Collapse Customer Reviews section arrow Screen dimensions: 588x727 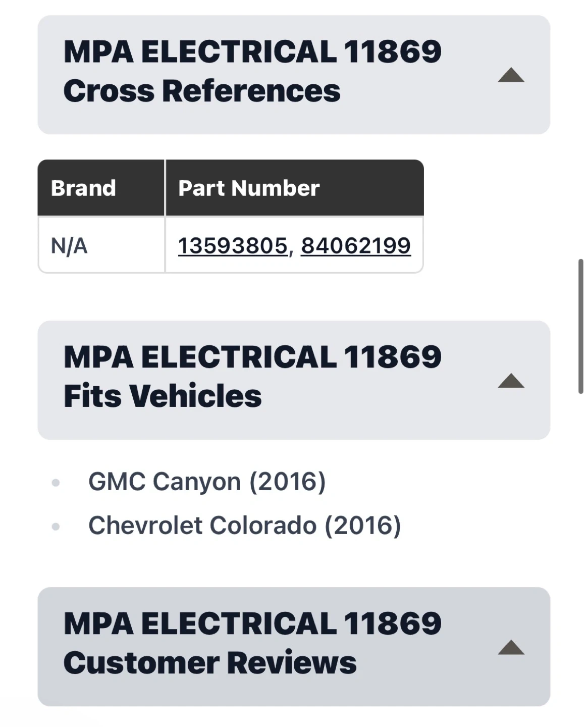click(x=511, y=647)
